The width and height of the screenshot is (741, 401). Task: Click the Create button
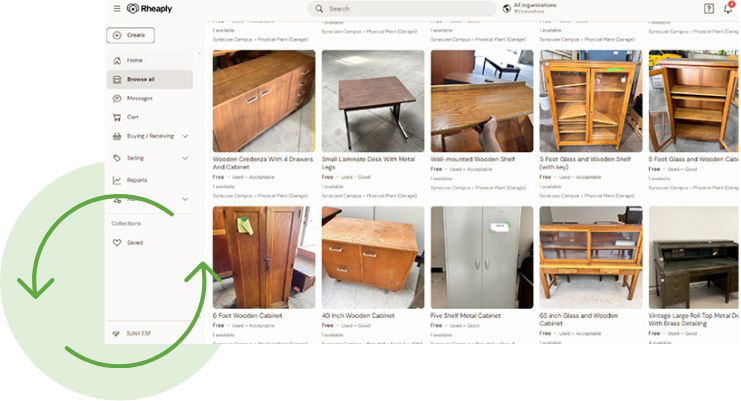coord(130,35)
